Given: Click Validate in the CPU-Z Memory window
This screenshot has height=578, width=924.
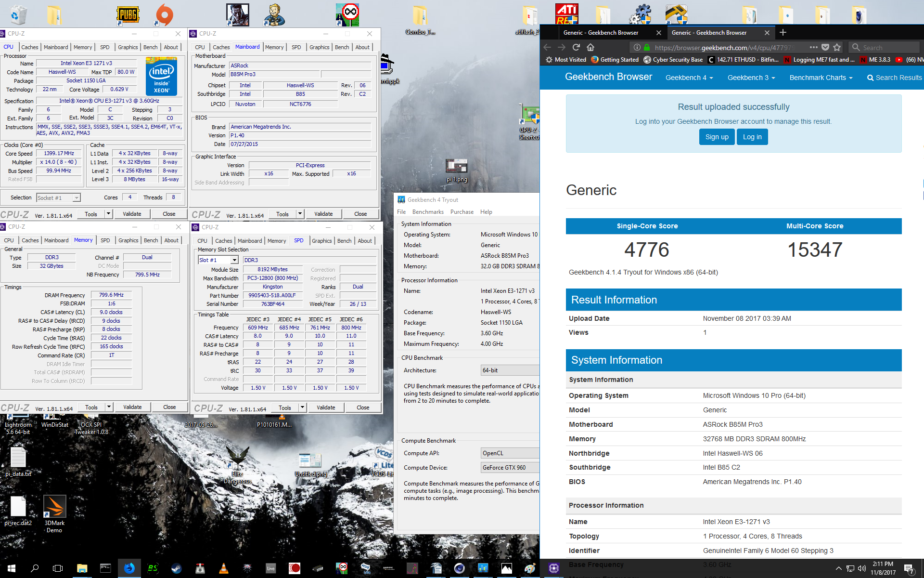Looking at the screenshot, I should (x=132, y=407).
